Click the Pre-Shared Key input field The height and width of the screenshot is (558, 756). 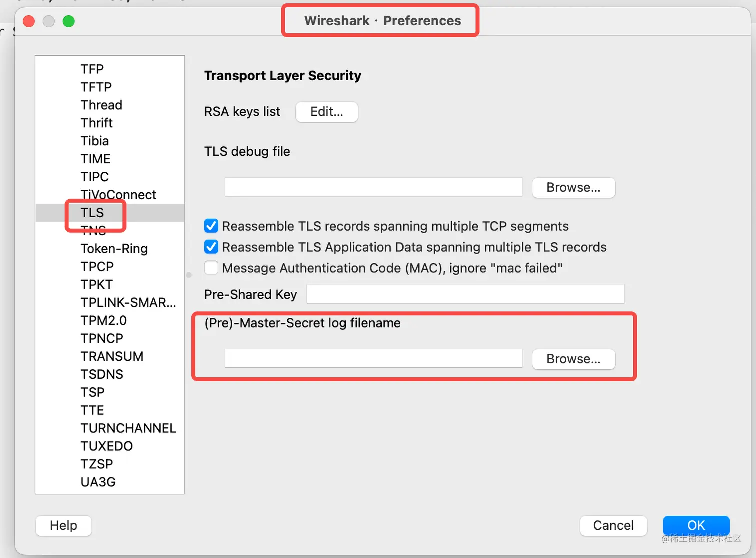pyautogui.click(x=465, y=294)
